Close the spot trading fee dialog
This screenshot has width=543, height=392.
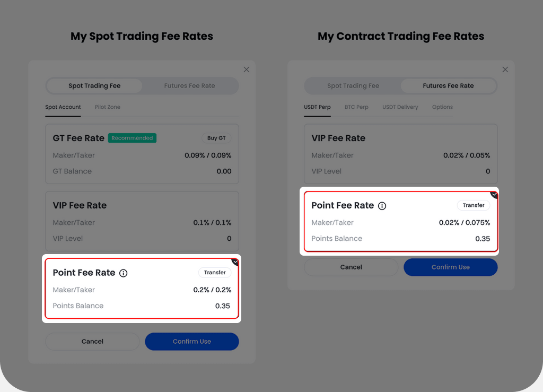pyautogui.click(x=247, y=69)
